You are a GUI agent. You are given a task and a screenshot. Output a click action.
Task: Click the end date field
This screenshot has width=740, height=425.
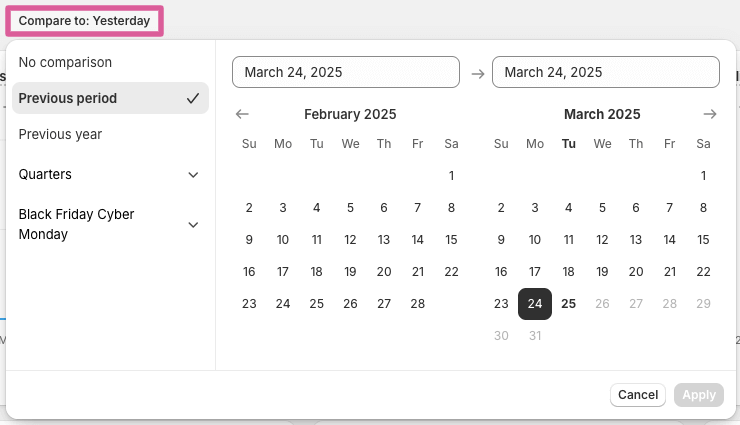point(605,72)
